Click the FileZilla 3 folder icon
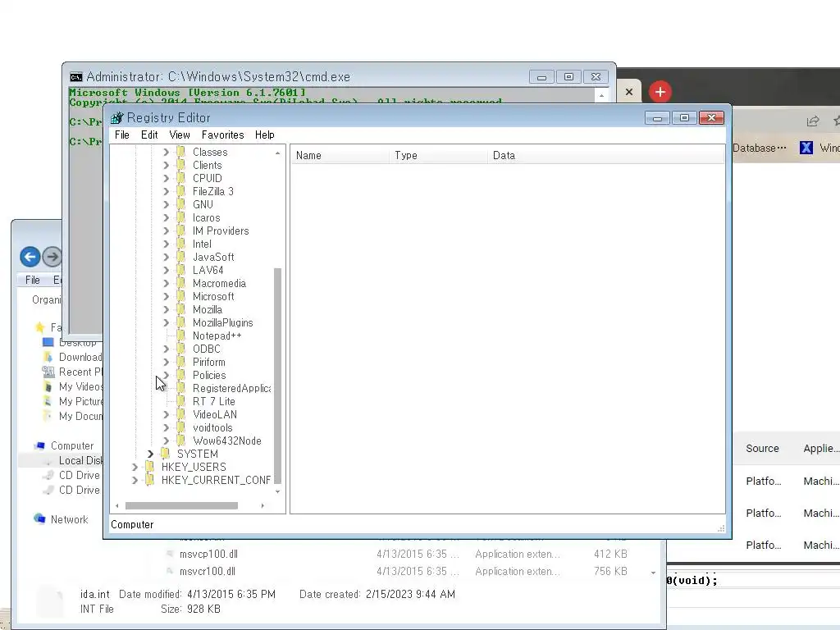 tap(181, 191)
